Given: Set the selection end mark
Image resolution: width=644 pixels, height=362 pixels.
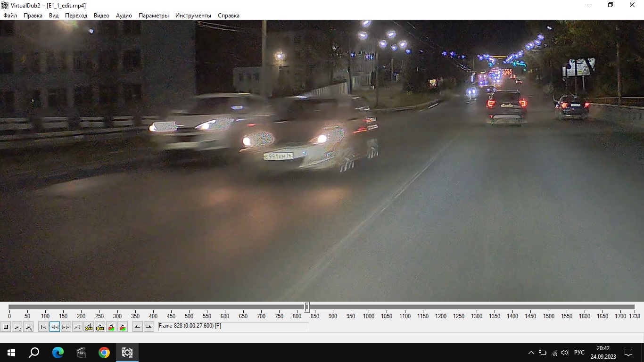Looking at the screenshot, I should click(x=149, y=327).
